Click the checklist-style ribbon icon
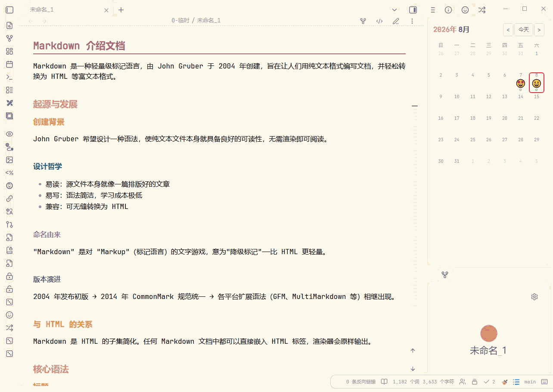553x392 pixels. coord(9,90)
